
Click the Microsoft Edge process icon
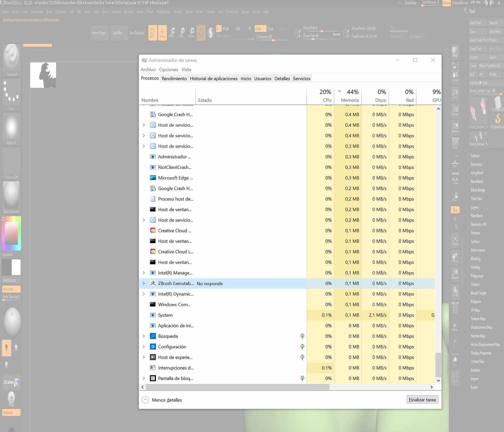153,178
